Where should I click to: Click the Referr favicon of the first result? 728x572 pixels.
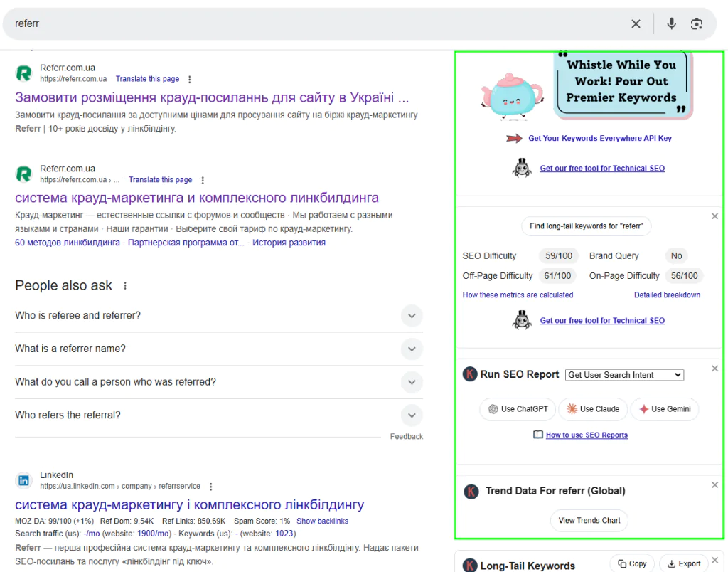coord(24,73)
